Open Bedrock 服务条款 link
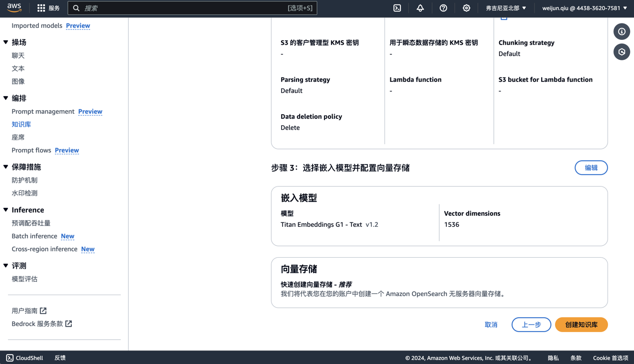Viewport: 634px width, 364px height. pos(37,324)
